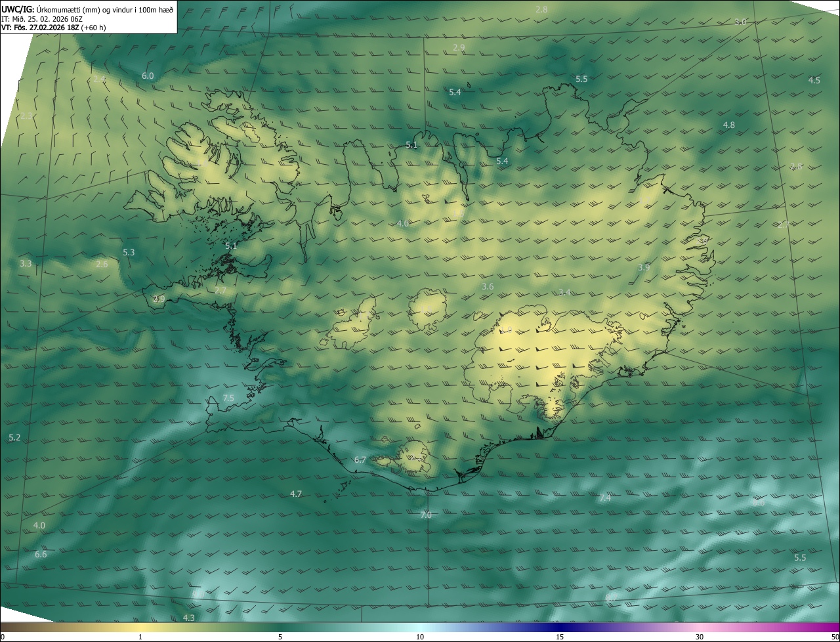
Task: Pick the '50' tick label on the color scale
Action: [x=835, y=637]
